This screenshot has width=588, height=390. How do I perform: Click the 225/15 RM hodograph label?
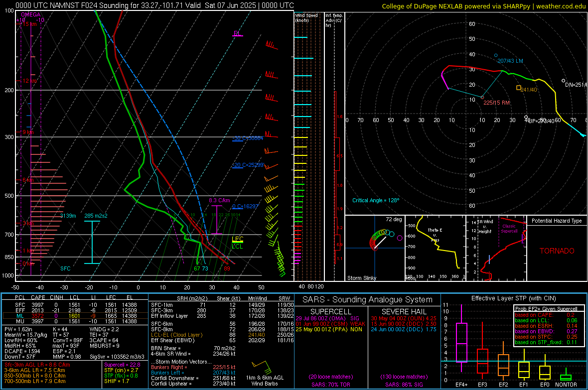coord(496,103)
